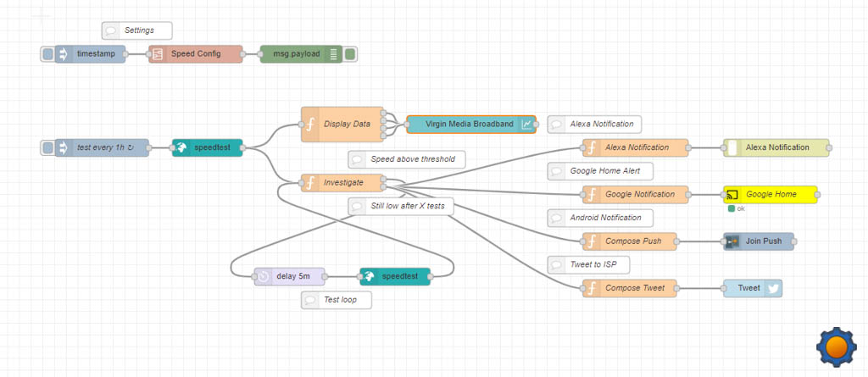Click the Join Push node icon

click(x=732, y=241)
